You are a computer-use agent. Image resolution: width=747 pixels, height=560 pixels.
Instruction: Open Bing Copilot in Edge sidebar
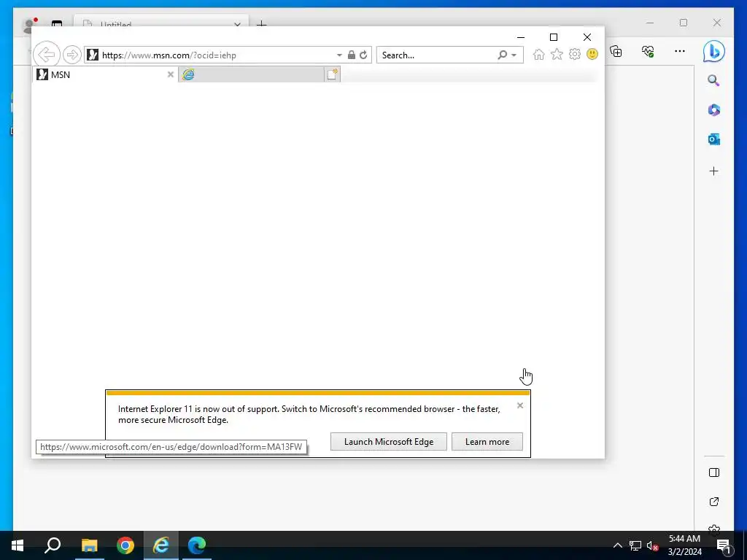coord(713,52)
